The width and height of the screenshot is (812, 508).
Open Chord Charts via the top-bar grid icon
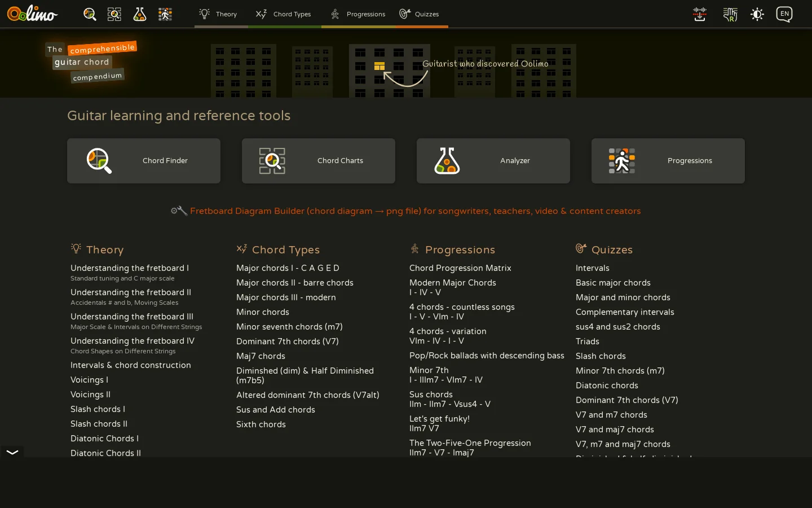click(x=114, y=14)
